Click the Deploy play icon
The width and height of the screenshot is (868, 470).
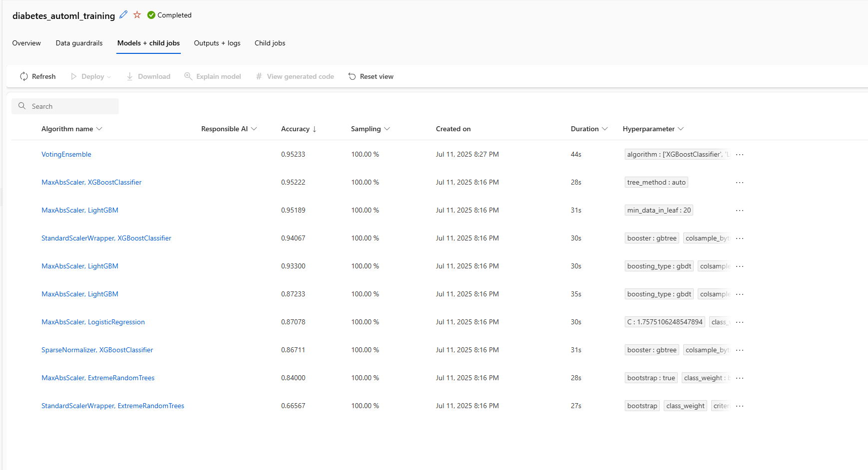[x=74, y=76]
